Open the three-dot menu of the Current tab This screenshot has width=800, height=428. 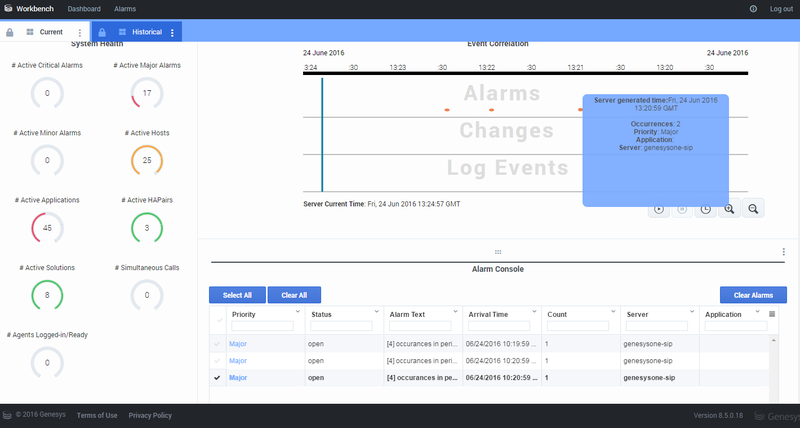(80, 32)
